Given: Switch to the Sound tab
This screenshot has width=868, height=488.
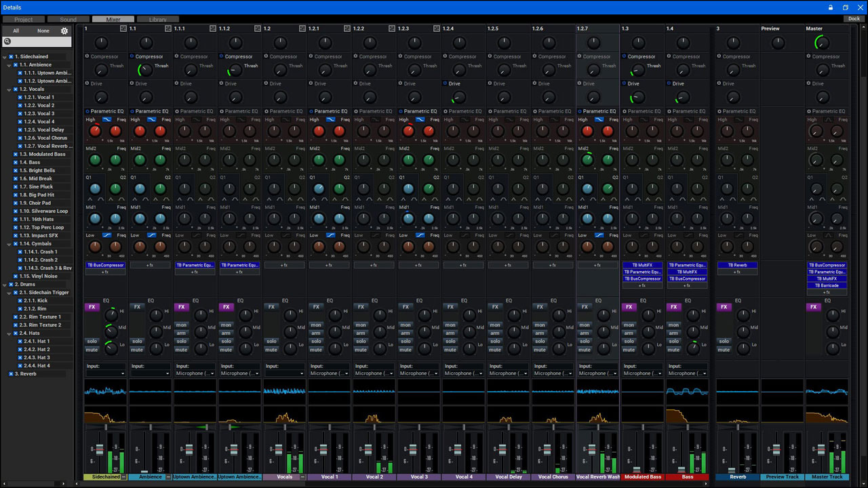Looking at the screenshot, I should tap(68, 20).
